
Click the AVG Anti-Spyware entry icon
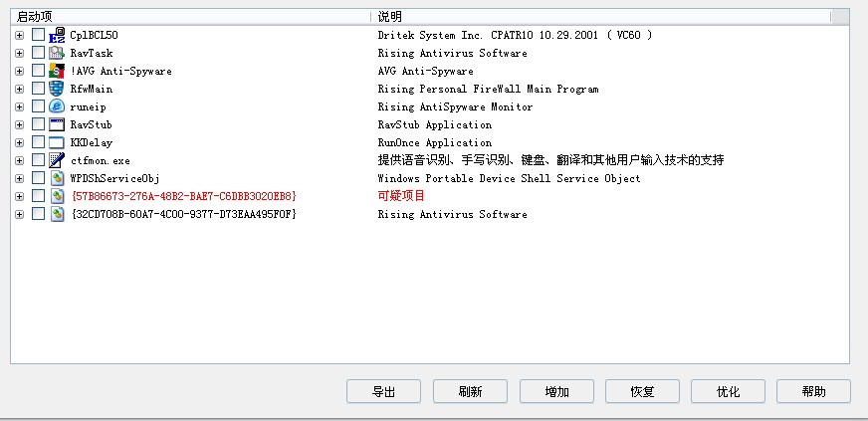(57, 71)
